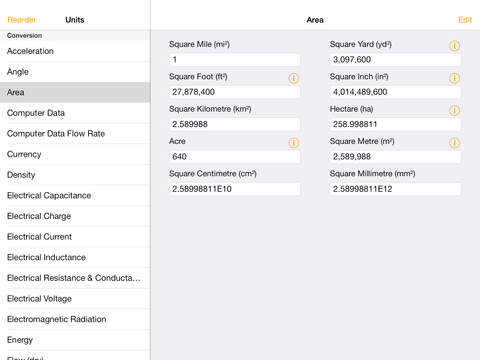Select Electrical Capacitance category

(75, 196)
